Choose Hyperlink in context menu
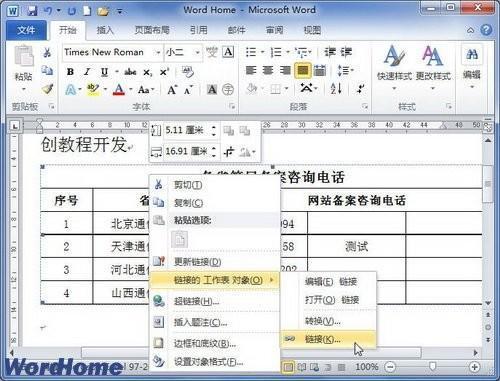Viewport: 500px width, 381px height. [215, 301]
